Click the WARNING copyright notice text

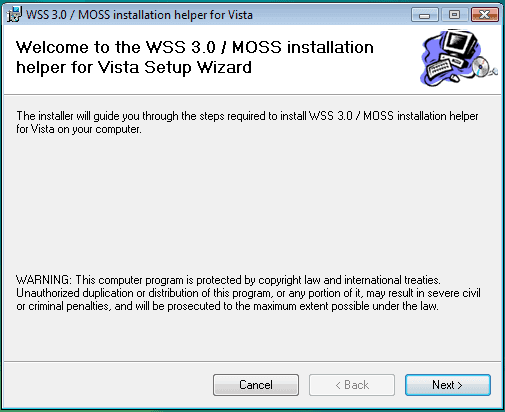coord(228,280)
